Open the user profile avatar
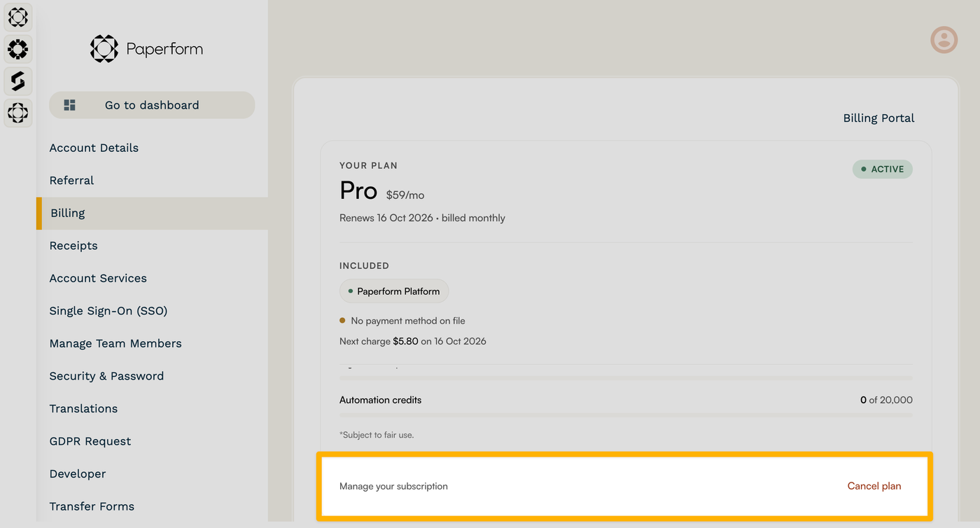 944,39
